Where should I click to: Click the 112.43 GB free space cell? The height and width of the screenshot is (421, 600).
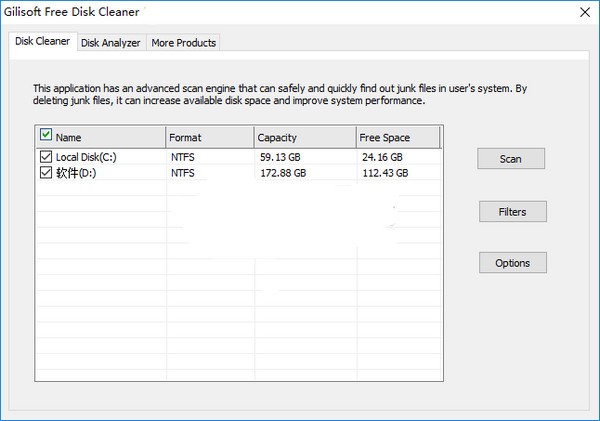(x=385, y=173)
